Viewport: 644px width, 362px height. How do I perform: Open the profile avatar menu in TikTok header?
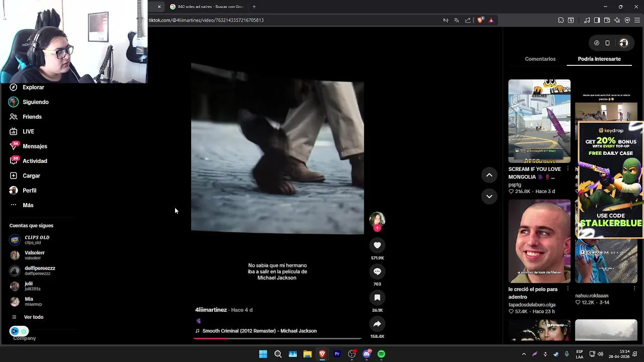click(x=624, y=43)
